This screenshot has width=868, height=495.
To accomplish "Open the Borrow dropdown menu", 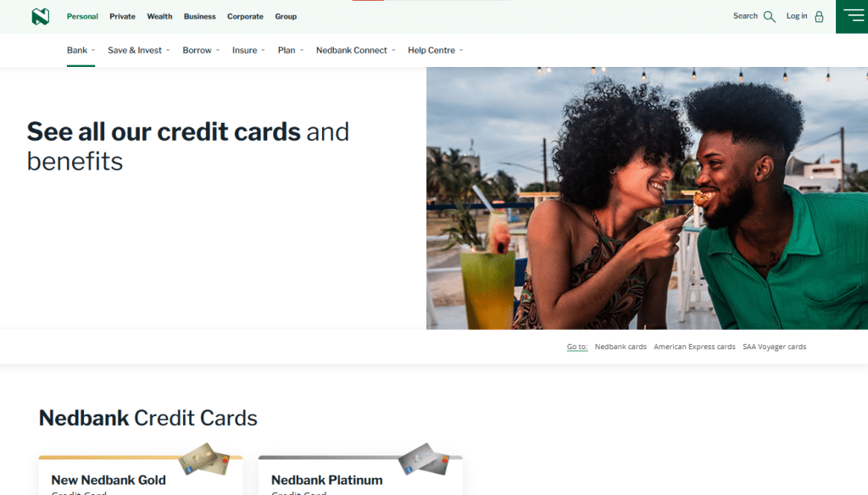I will (x=201, y=50).
